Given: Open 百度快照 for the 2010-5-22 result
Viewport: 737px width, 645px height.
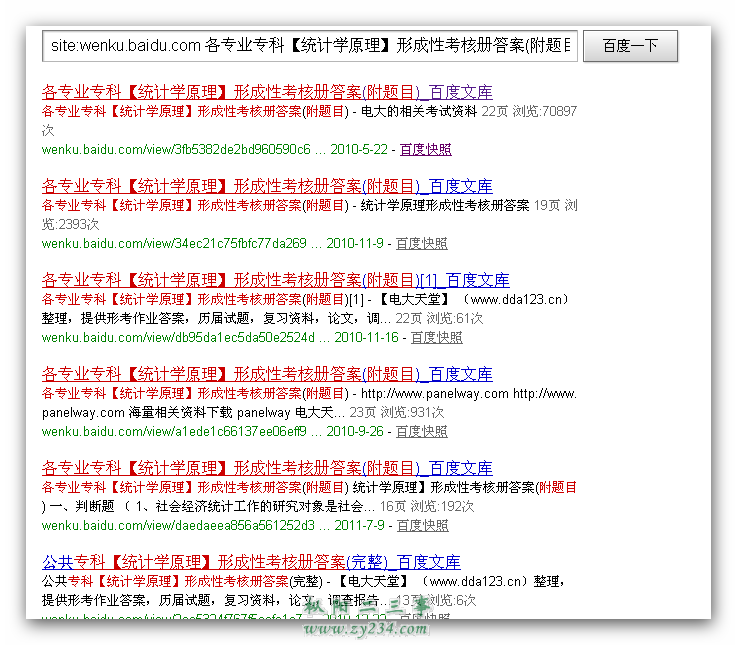Looking at the screenshot, I should [x=425, y=149].
